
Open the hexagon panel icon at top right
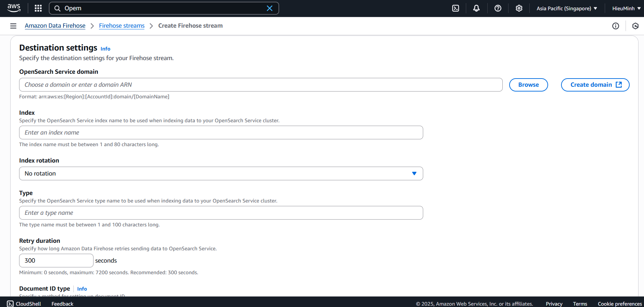coord(635,26)
